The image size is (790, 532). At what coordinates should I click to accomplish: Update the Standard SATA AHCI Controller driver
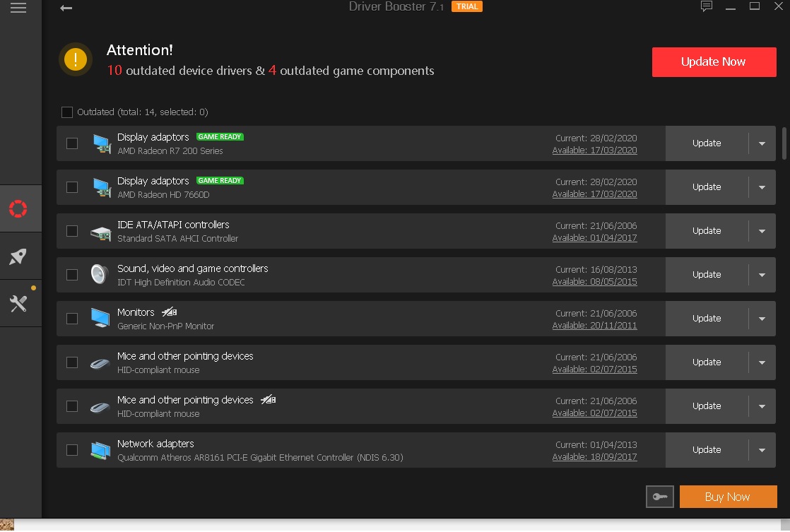pyautogui.click(x=707, y=231)
